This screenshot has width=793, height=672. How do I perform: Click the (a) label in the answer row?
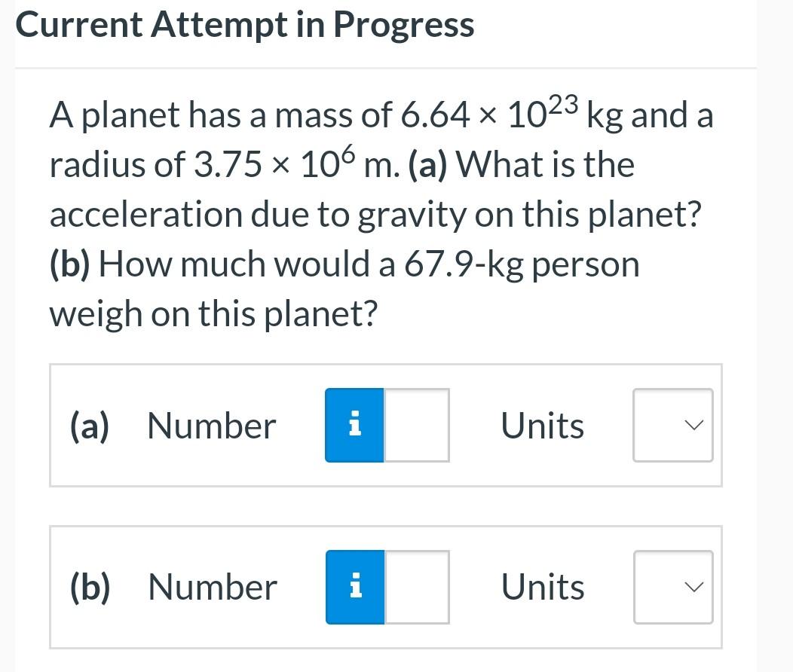[88, 425]
